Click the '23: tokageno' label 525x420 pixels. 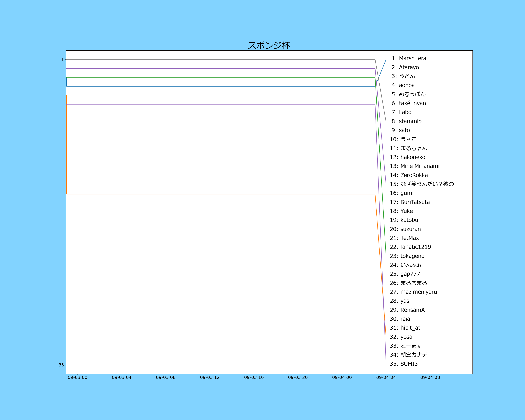click(407, 256)
